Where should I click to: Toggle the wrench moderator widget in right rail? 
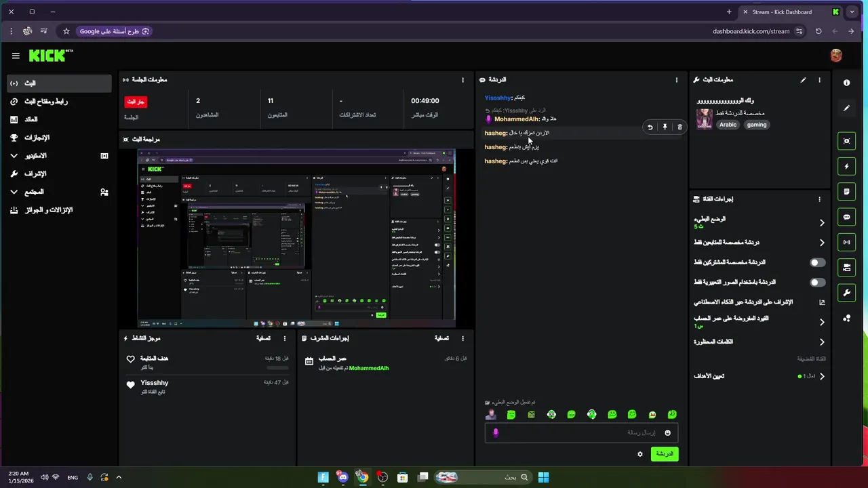tap(846, 293)
